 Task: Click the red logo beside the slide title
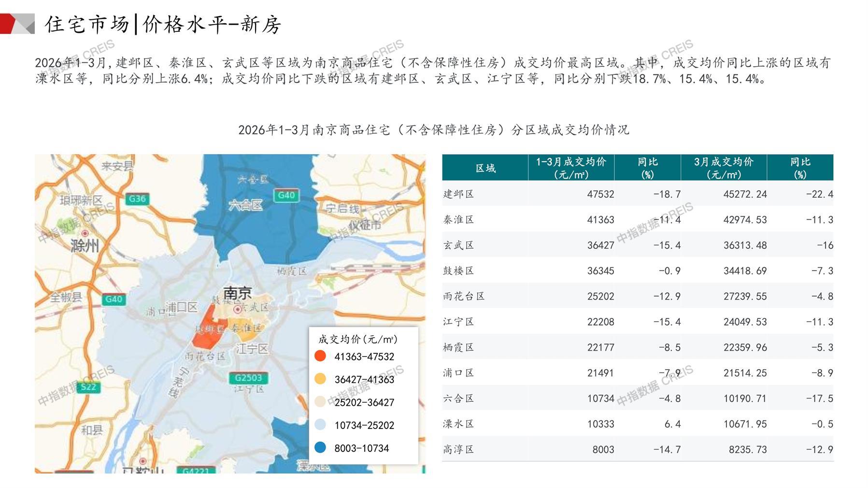click(x=17, y=24)
